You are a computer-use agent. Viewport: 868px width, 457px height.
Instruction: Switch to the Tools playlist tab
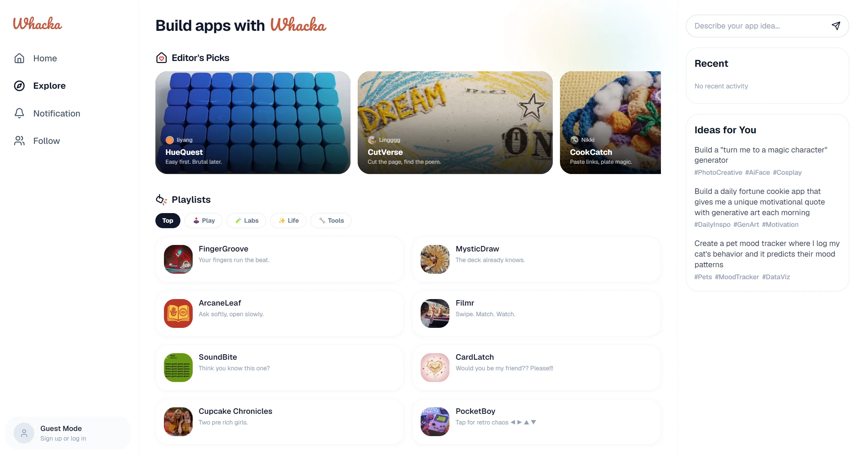coord(331,221)
